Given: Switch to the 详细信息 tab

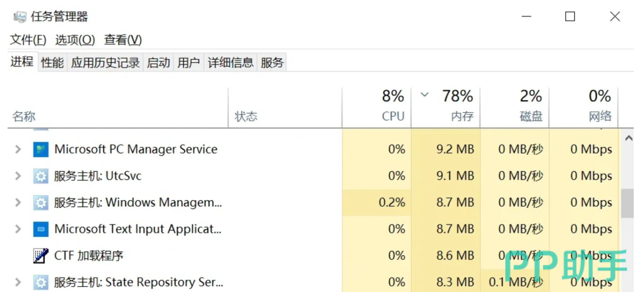Looking at the screenshot, I should (231, 63).
